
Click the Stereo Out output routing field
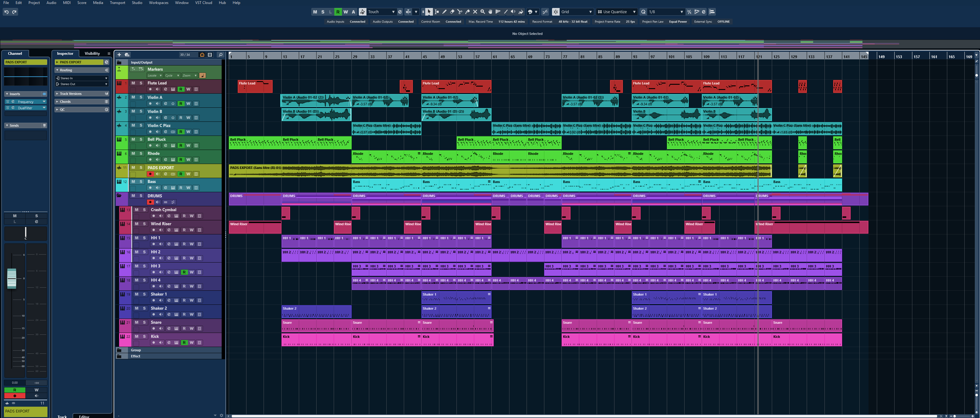click(x=82, y=84)
